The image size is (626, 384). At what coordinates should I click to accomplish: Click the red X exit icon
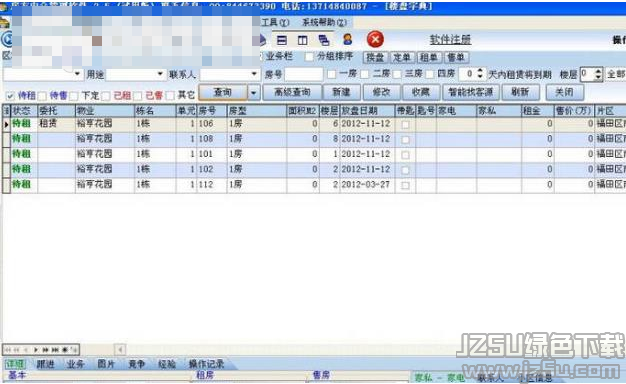375,40
